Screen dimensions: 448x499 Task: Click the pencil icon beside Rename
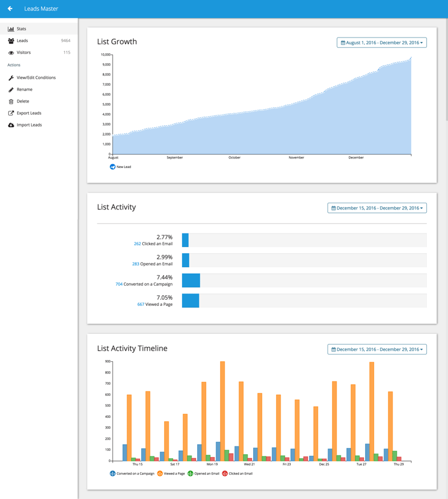pos(11,90)
